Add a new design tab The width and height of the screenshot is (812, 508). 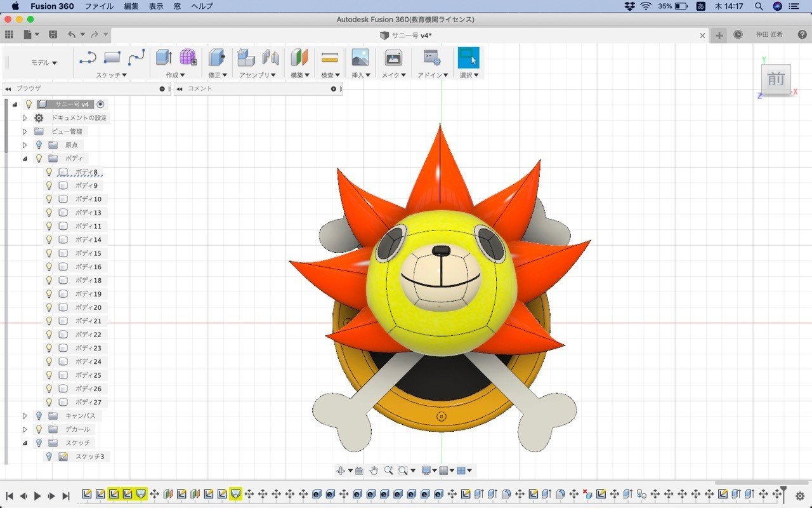pos(719,35)
